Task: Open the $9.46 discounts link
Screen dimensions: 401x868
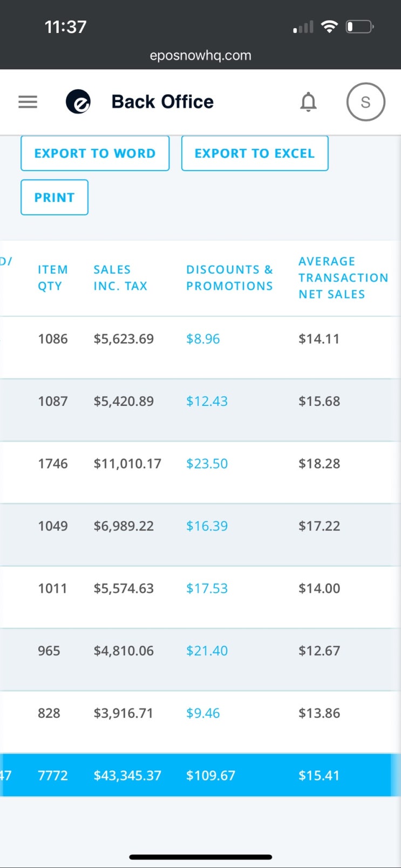Action: [x=203, y=713]
